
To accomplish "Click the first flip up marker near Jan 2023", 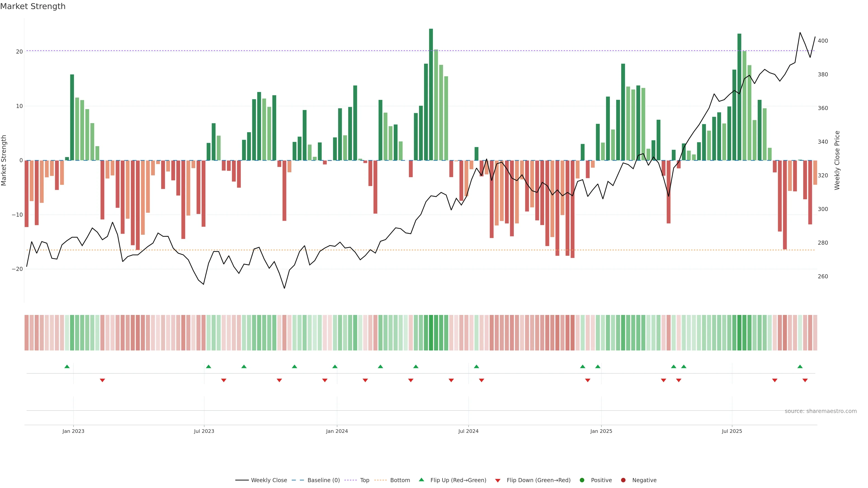I will tap(67, 366).
